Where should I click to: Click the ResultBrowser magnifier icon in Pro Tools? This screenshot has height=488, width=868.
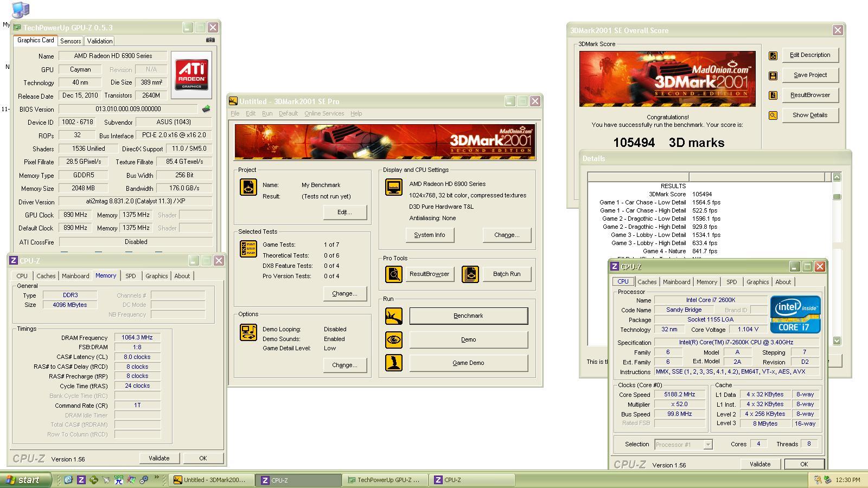pyautogui.click(x=394, y=274)
